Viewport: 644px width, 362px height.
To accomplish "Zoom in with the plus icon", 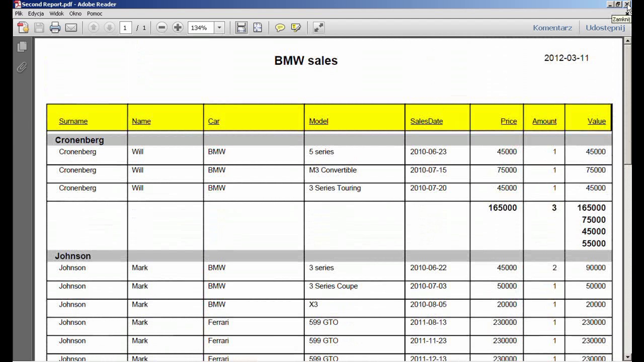I will (178, 28).
